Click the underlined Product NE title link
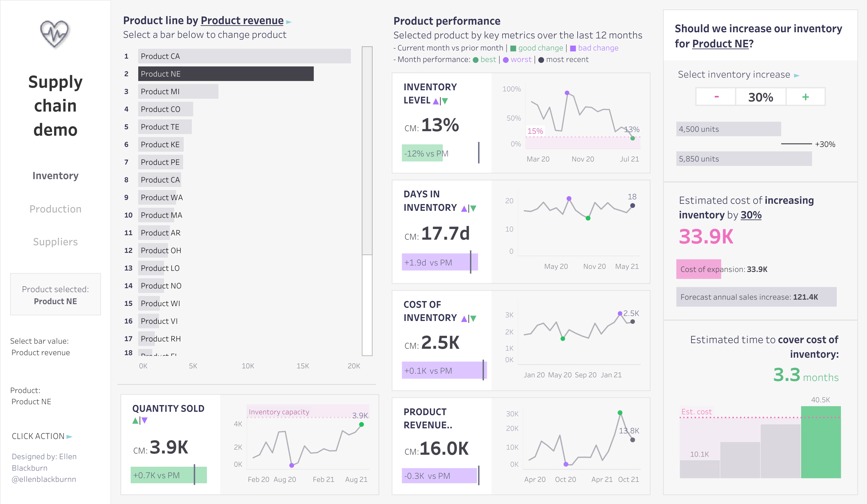 (720, 44)
